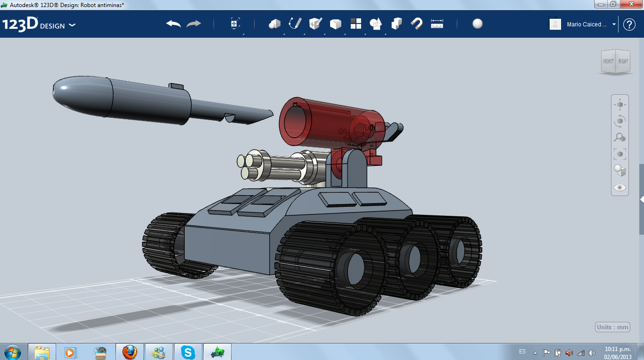Open the Units: mm setting

point(613,327)
